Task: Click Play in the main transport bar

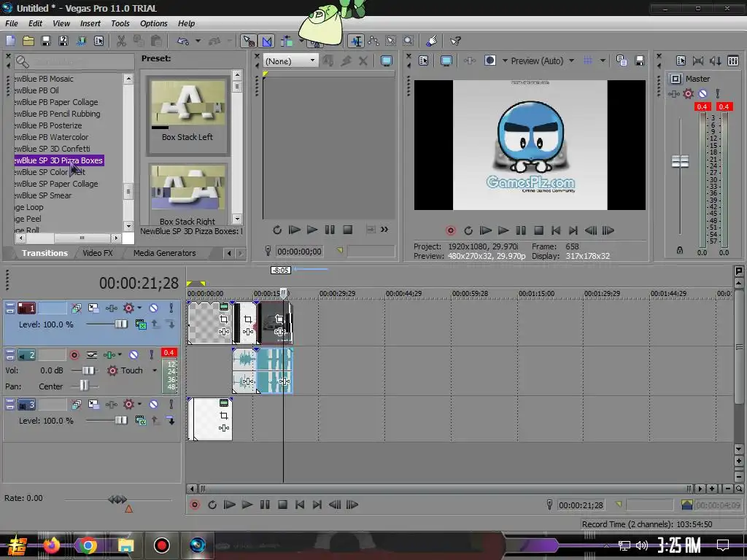Action: (247, 505)
